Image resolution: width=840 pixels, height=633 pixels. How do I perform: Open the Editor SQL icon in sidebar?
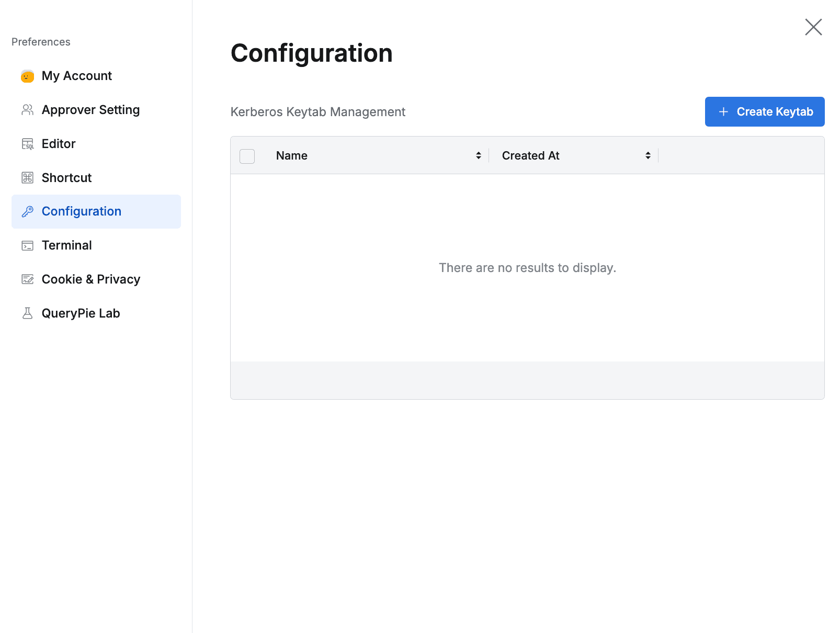pyautogui.click(x=27, y=143)
